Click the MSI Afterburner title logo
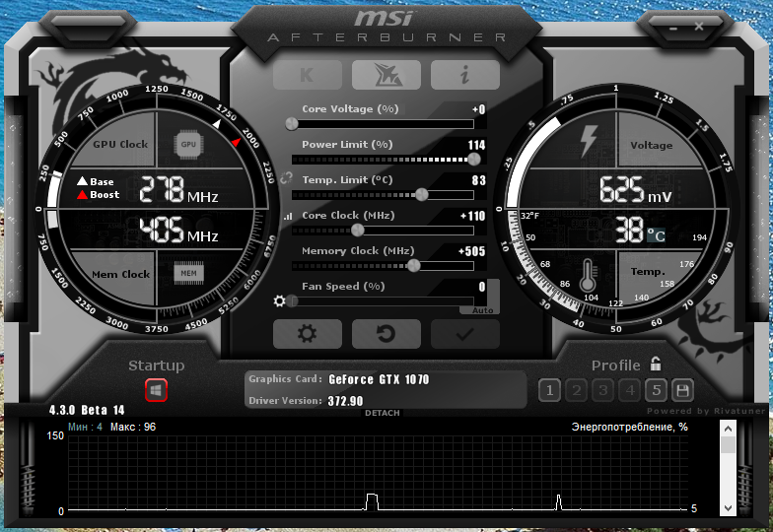 click(x=386, y=26)
